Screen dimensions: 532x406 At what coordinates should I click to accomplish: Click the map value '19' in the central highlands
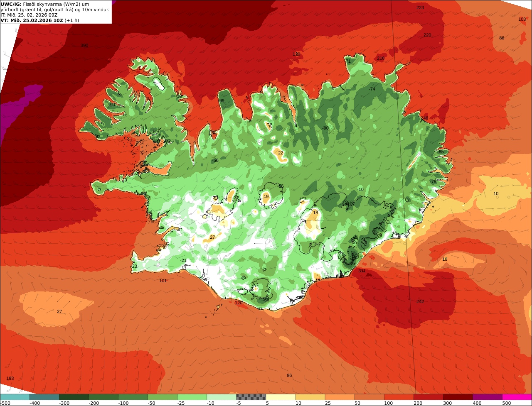click(266, 196)
